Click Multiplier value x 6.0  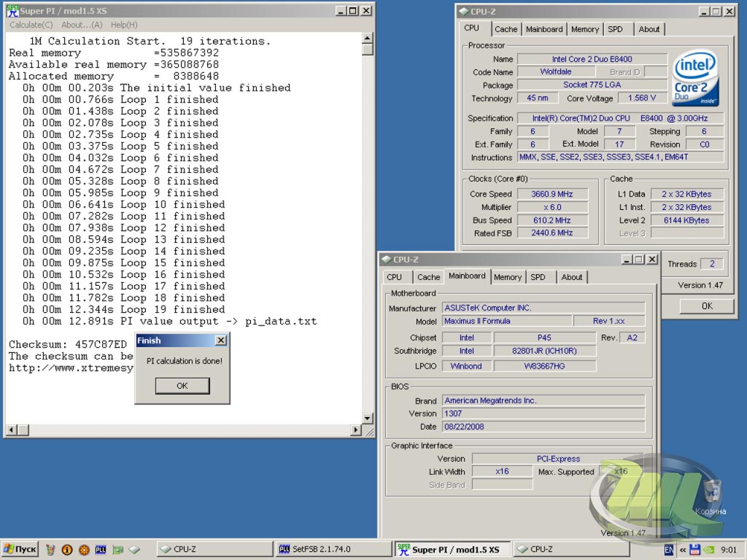[552, 207]
